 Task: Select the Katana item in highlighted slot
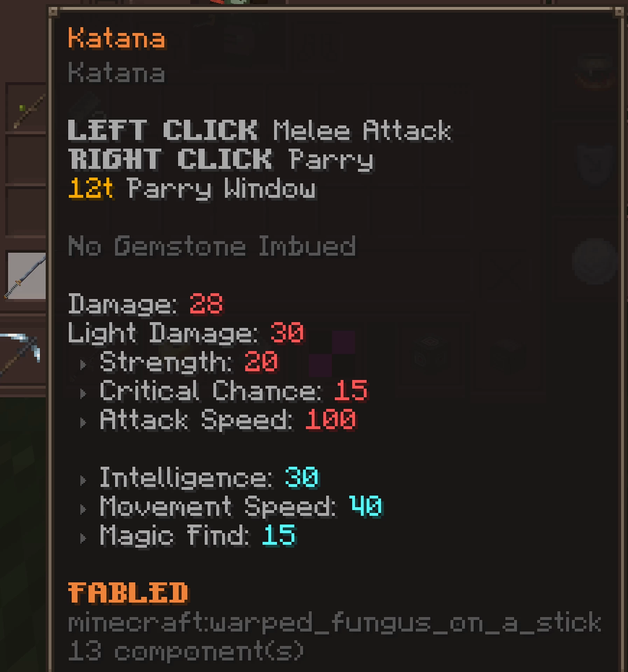[27, 276]
